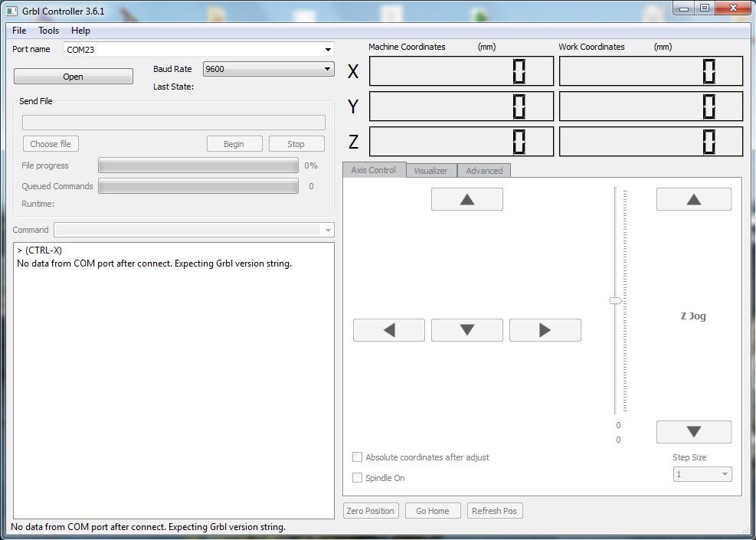756x540 pixels.
Task: Click the Choose file button
Action: point(51,144)
